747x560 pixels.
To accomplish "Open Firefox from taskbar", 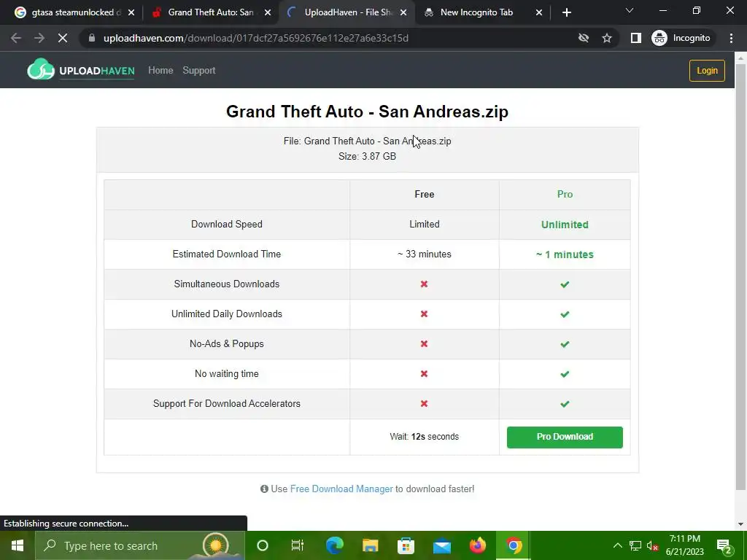I will [477, 545].
